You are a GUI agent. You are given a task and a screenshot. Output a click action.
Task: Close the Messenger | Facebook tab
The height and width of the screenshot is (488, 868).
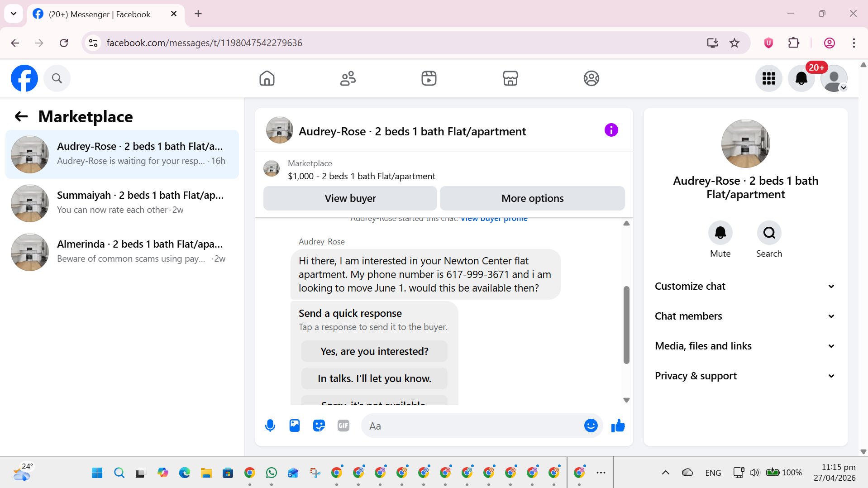click(174, 14)
